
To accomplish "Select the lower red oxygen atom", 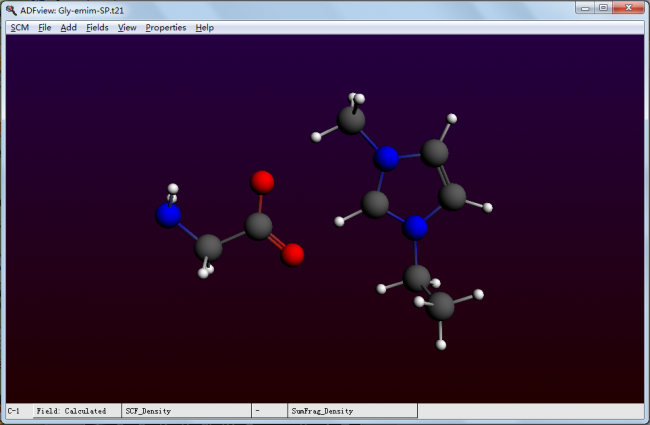I will click(x=292, y=255).
